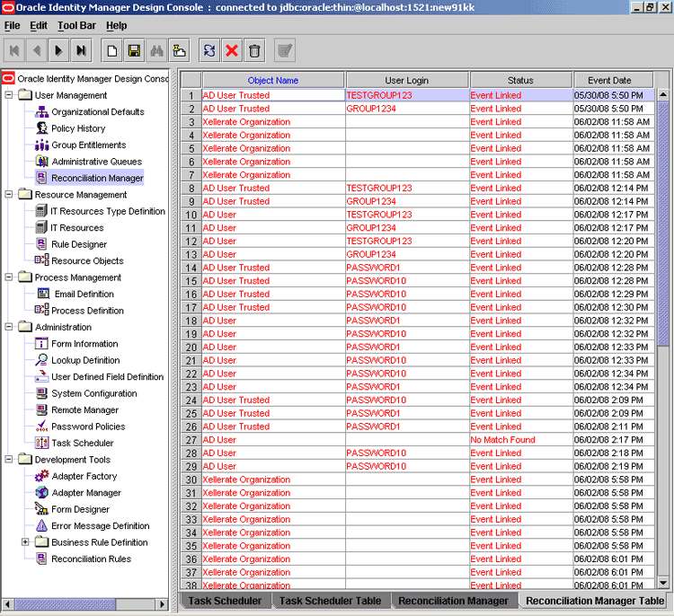Viewport: 674px width, 616px height.
Task: Open the File menu
Action: coord(12,26)
